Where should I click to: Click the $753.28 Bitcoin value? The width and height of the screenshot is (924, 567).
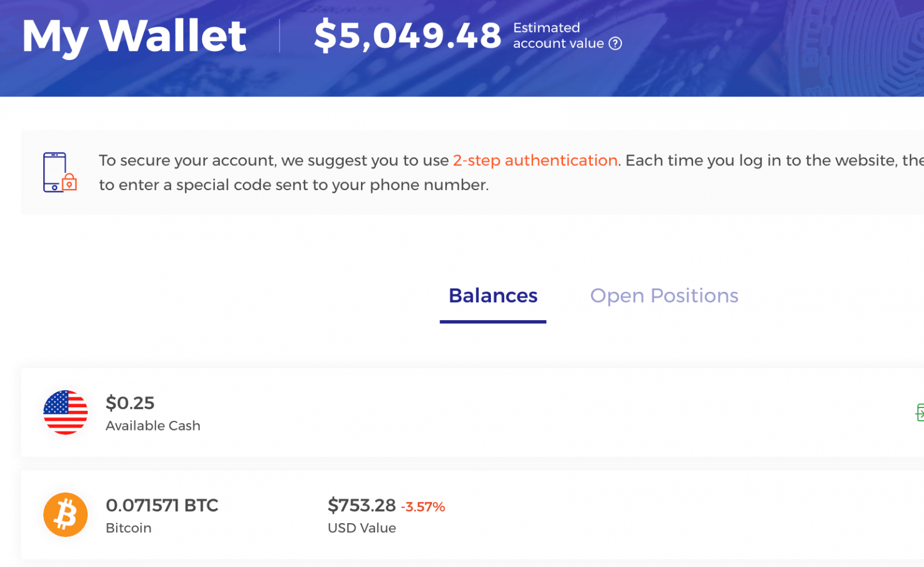362,505
